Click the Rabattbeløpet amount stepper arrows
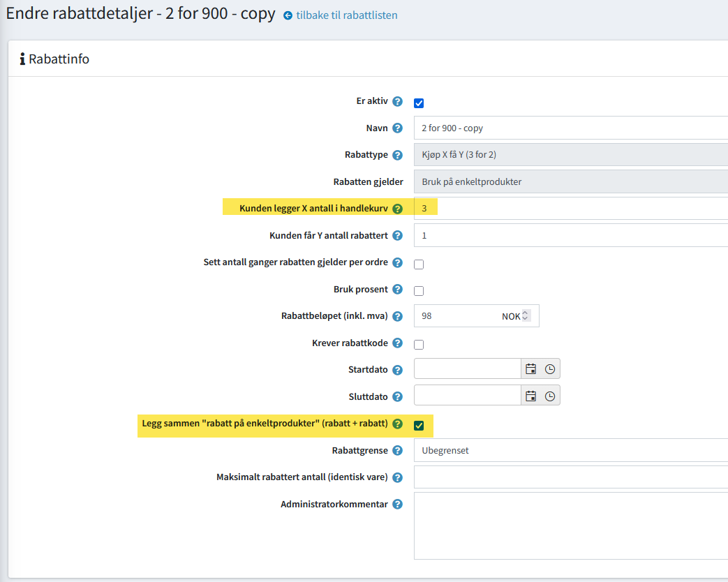The height and width of the screenshot is (582, 728). pos(526,316)
